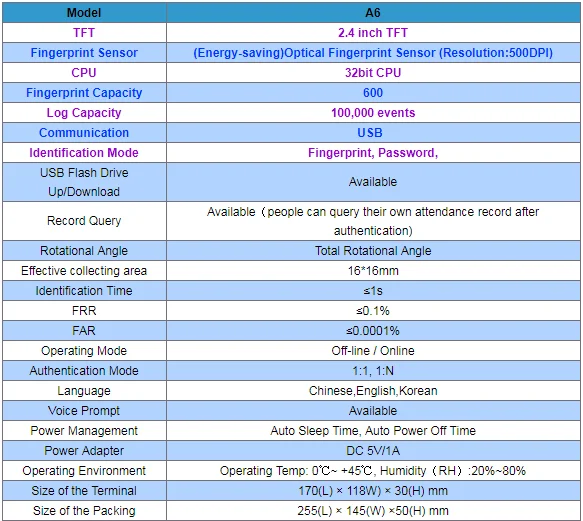This screenshot has width=583, height=521.
Task: Click the 'Fingerprint, Password,' value
Action: [x=373, y=153]
